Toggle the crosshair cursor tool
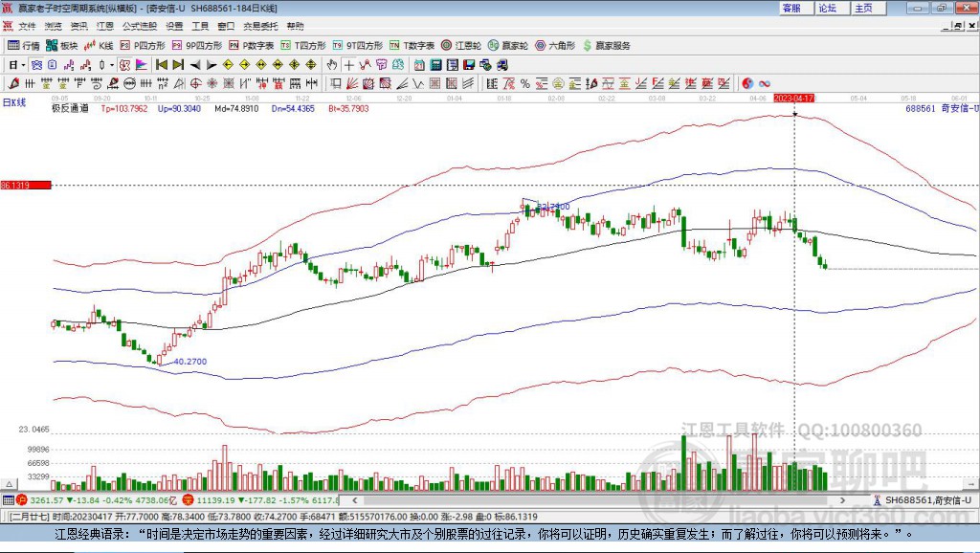 (x=349, y=65)
